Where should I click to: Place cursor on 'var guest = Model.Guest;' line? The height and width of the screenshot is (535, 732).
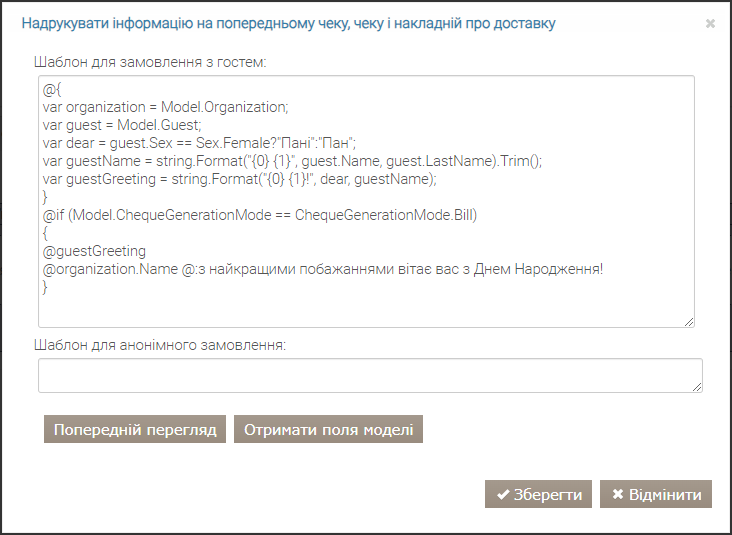click(122, 125)
